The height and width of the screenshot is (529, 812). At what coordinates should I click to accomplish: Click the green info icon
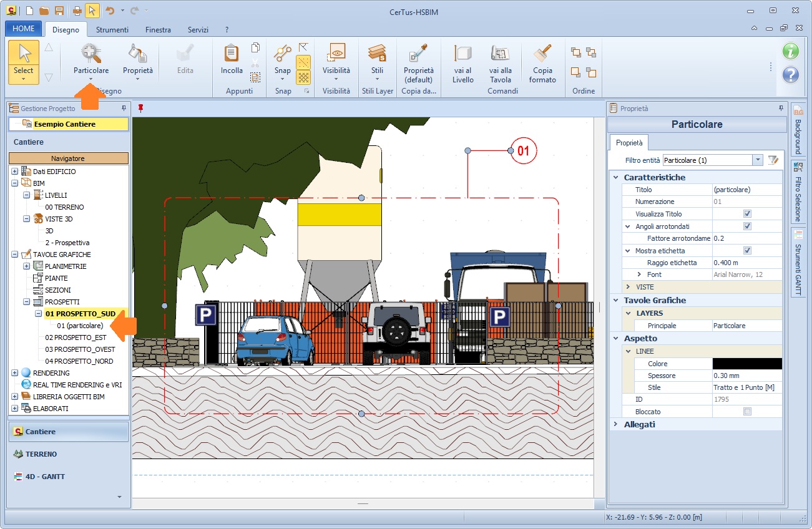click(791, 51)
